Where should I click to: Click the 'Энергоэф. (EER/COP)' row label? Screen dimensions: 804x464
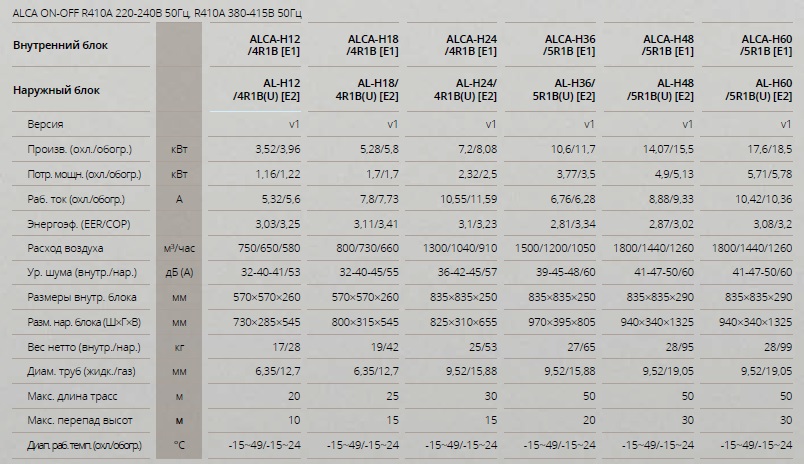point(79,224)
